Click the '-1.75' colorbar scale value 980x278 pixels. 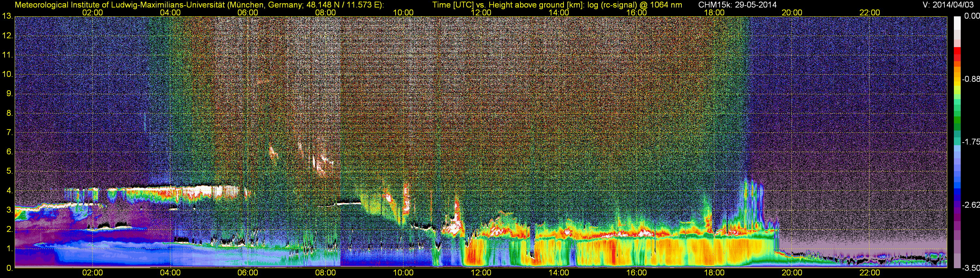(x=971, y=142)
